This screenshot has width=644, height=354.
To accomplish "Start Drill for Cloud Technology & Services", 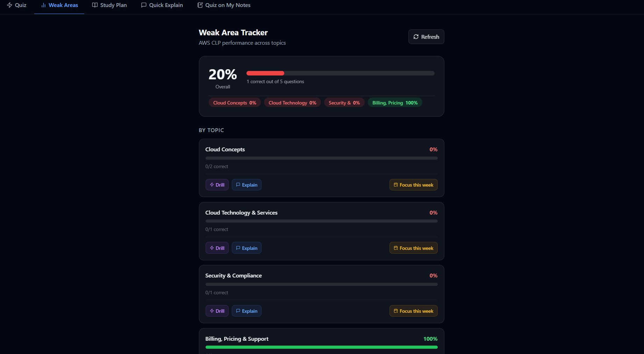I will (x=217, y=248).
